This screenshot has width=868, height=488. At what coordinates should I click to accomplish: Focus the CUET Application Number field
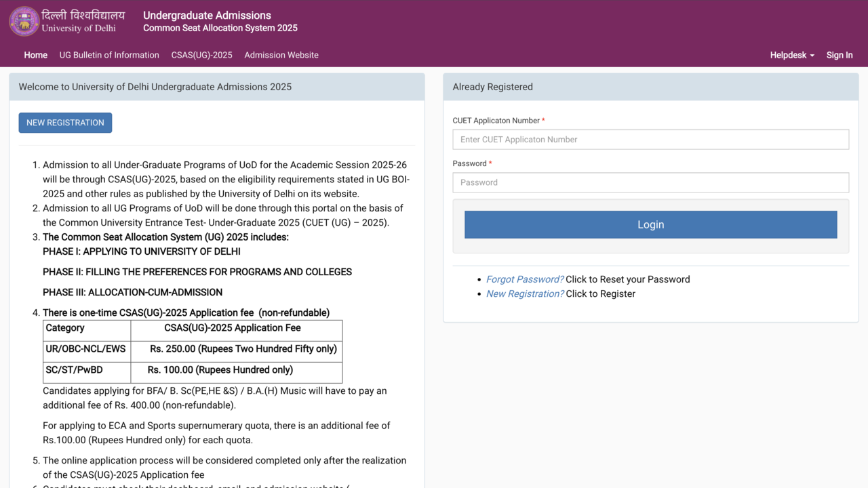point(650,140)
